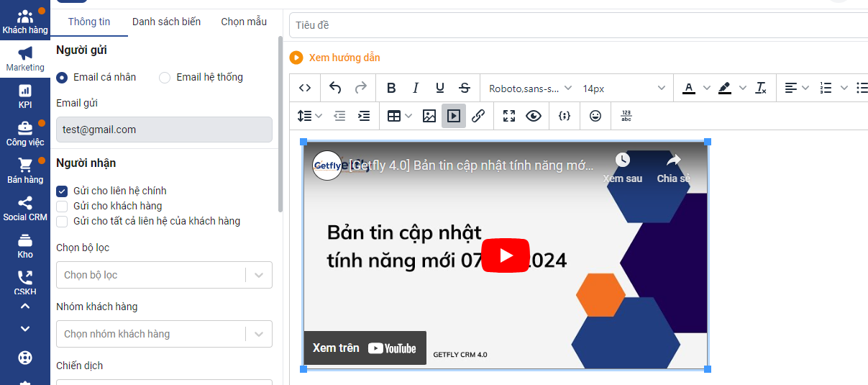This screenshot has height=385, width=868.
Task: Insert a variable with braces icon
Action: (x=565, y=116)
